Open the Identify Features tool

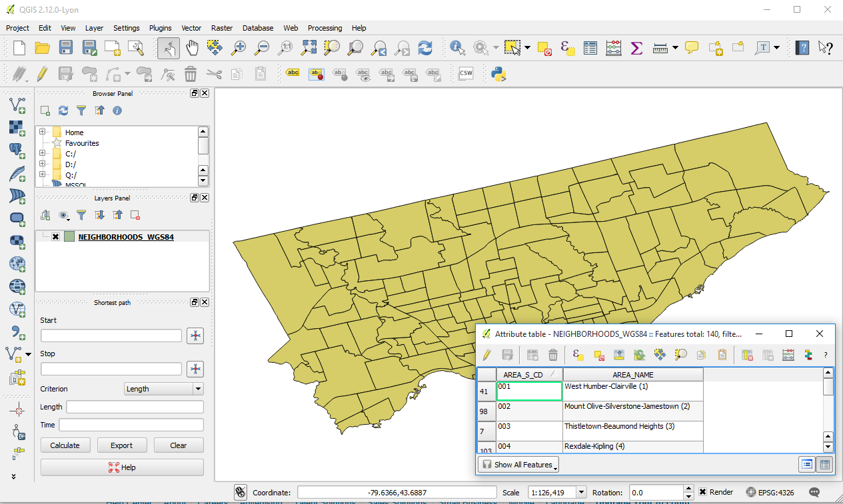pos(457,48)
